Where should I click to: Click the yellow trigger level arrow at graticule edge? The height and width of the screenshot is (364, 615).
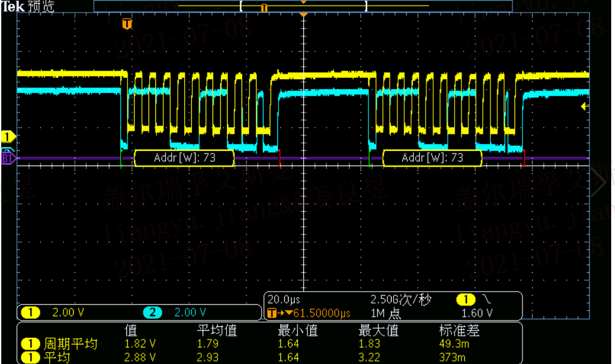click(x=584, y=106)
